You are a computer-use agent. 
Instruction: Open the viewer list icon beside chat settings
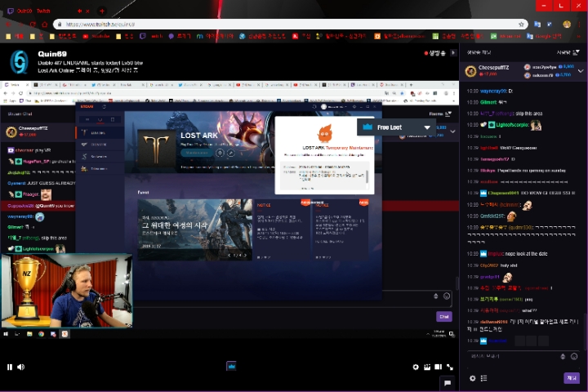(x=484, y=378)
